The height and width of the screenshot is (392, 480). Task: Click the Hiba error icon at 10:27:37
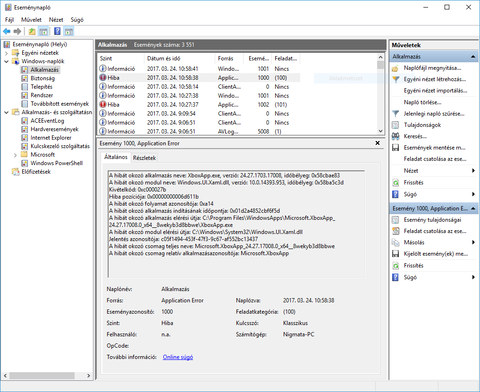[103, 105]
